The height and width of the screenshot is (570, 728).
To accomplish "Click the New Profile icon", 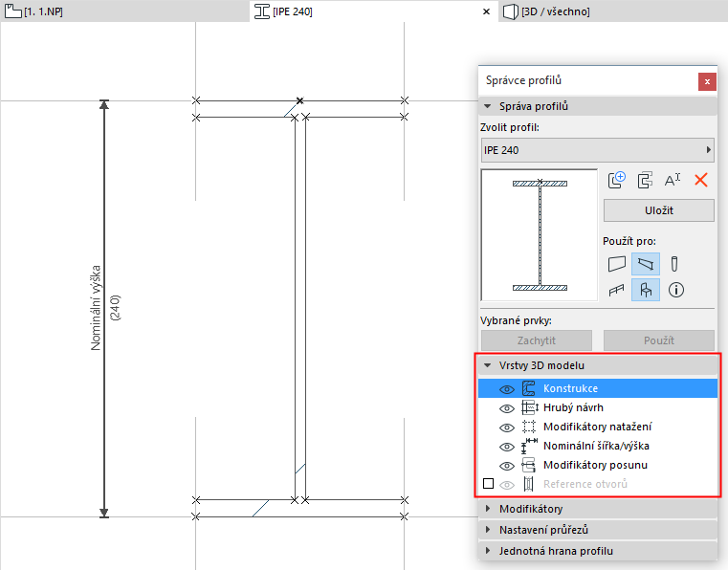I will click(617, 180).
